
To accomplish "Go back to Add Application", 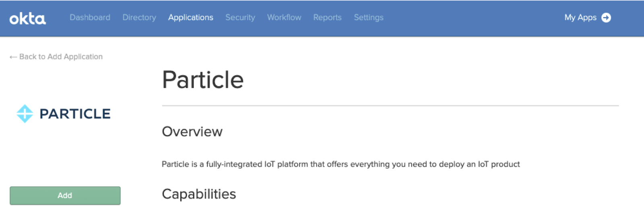I will click(56, 57).
